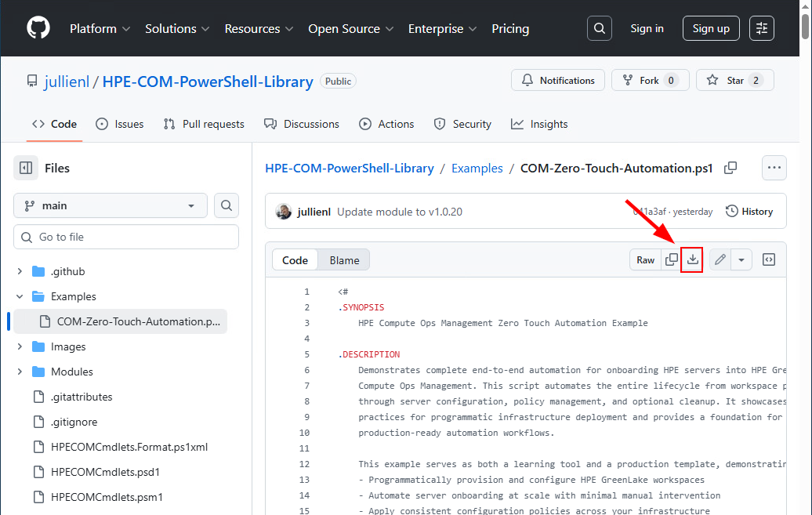Open the search magnifier in top bar
Viewport: 812px width, 515px height.
[x=600, y=28]
